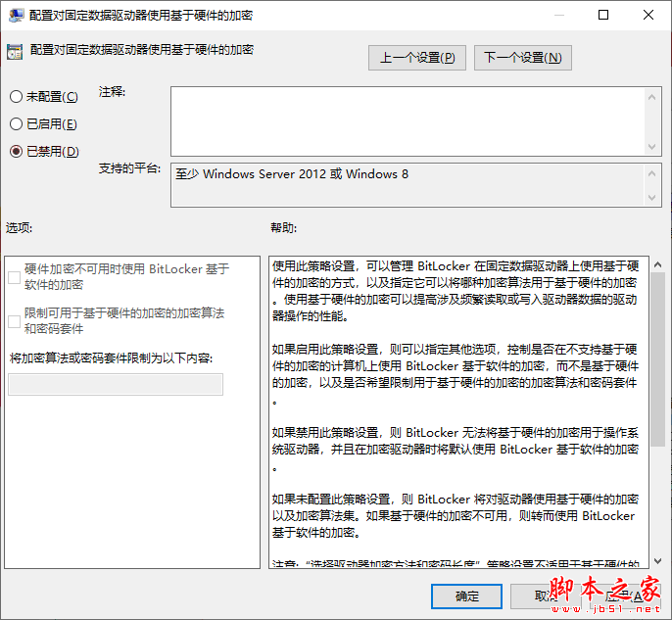The width and height of the screenshot is (672, 620).
Task: Click the 注释 box scroll-down arrow
Action: pos(651,147)
